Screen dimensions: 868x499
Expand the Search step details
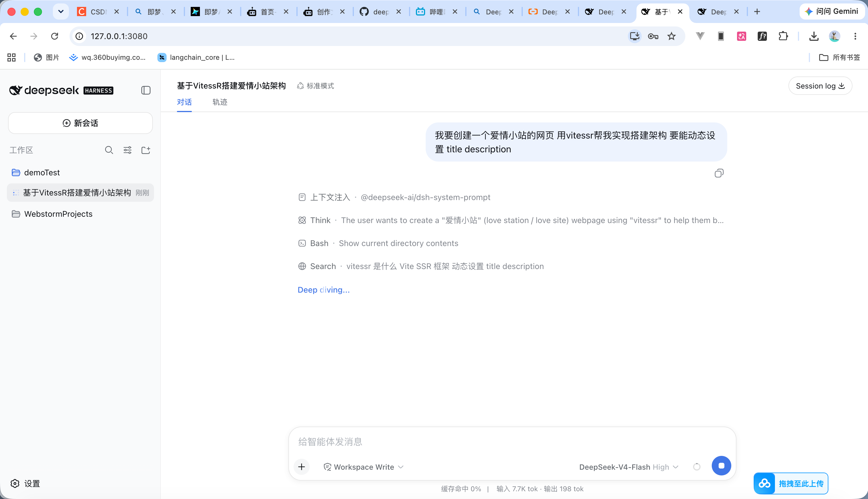[x=421, y=266]
